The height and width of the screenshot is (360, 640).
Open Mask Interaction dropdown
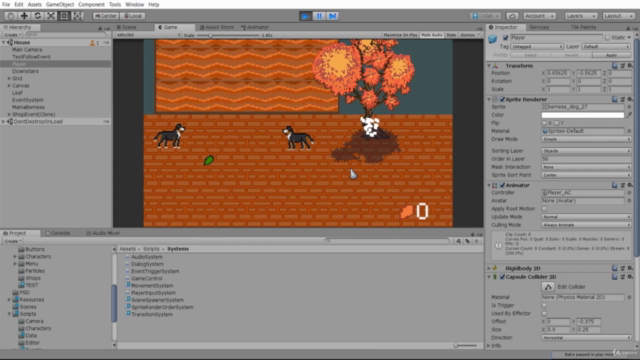point(586,167)
